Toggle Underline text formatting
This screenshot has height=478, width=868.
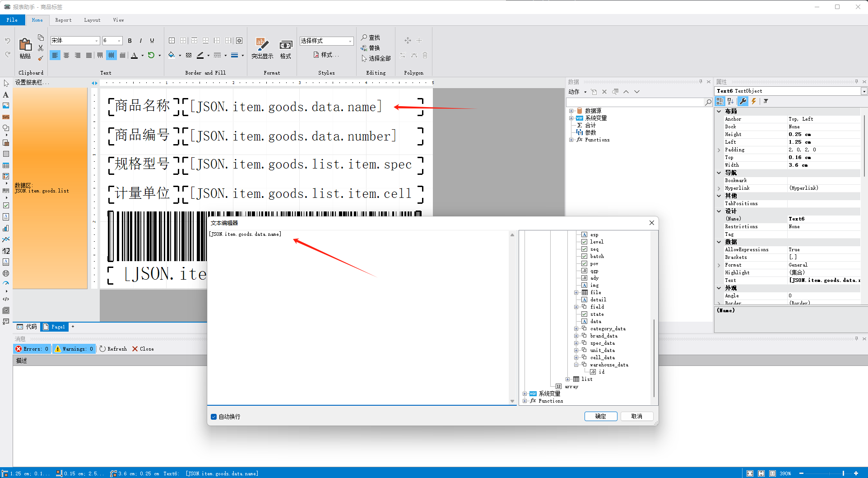(x=152, y=41)
